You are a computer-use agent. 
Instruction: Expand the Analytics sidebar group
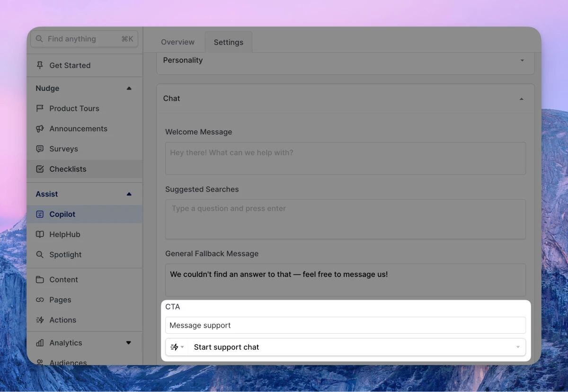[x=128, y=343]
